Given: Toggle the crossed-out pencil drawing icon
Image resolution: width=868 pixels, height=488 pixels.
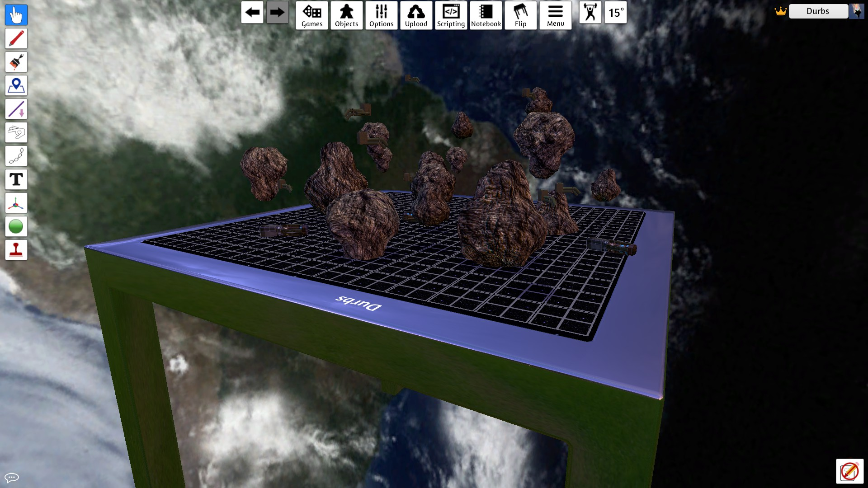Looking at the screenshot, I should click(x=849, y=471).
